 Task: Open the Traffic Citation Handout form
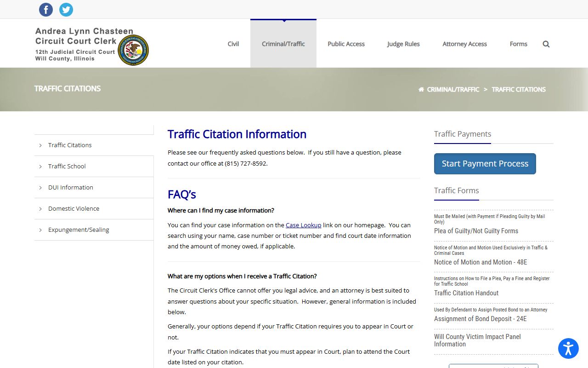466,293
